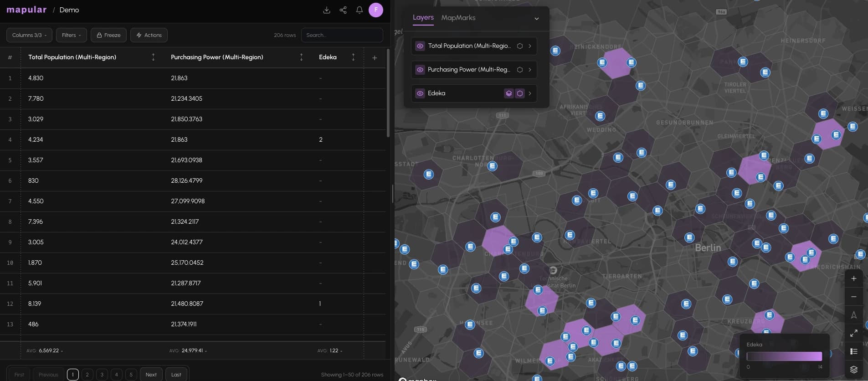Open the Filters dropdown

(x=71, y=35)
